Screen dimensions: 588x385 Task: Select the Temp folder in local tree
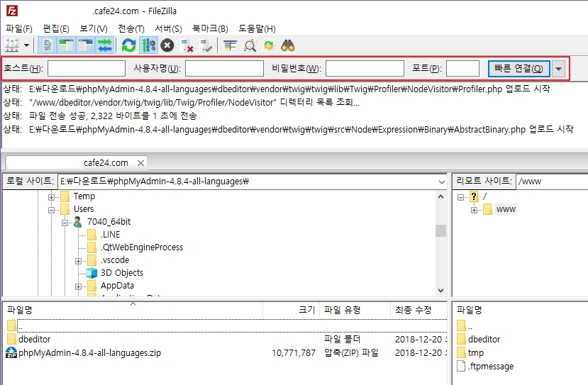[84, 196]
